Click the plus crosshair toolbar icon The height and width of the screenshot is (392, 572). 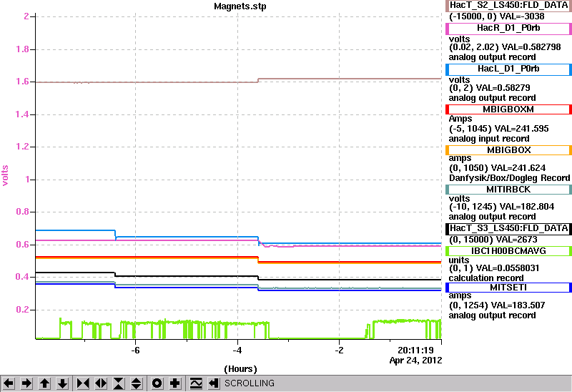[175, 383]
